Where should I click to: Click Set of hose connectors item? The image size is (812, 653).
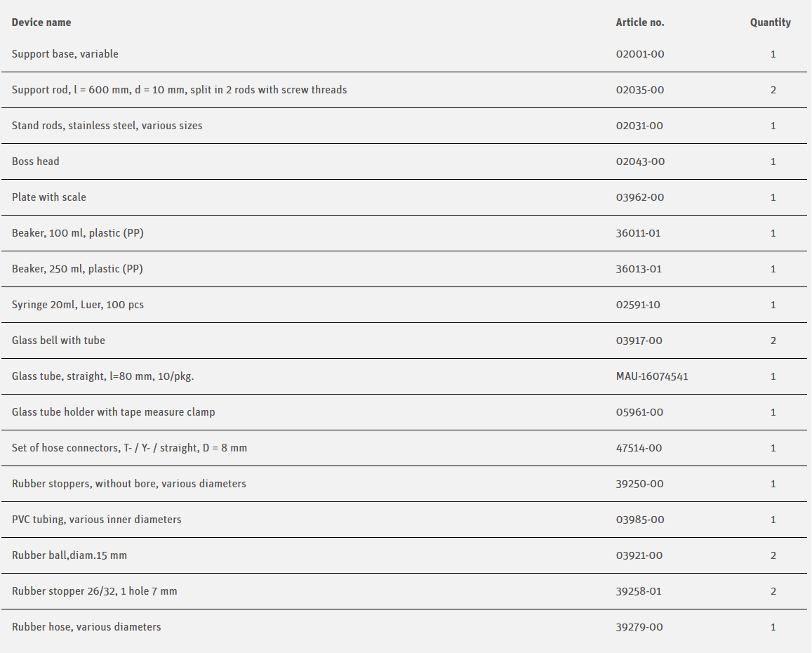coord(129,448)
